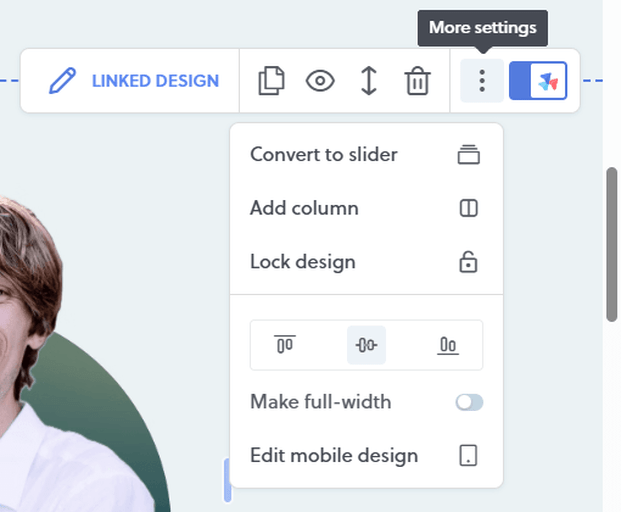Align content to bottom
621x512 pixels.
point(448,345)
